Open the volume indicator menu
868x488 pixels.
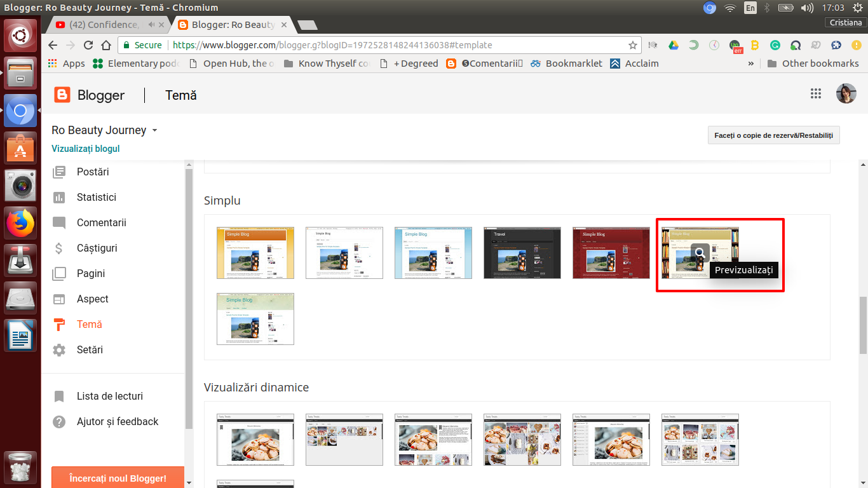(807, 8)
